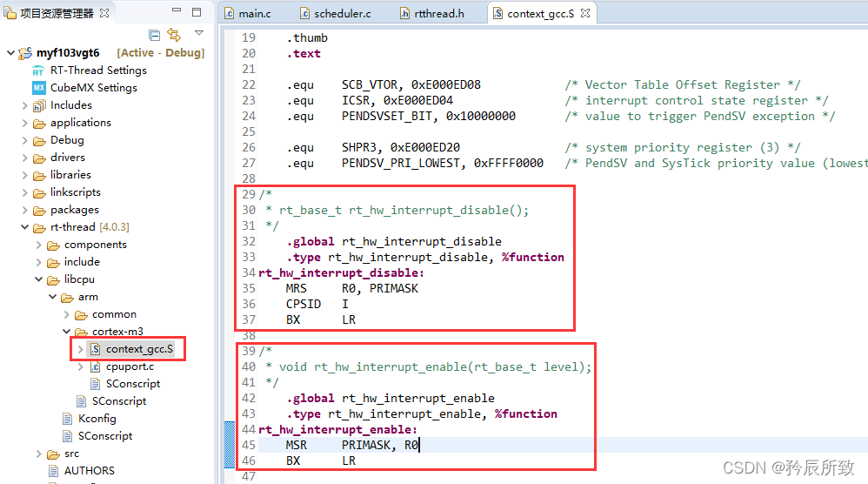Open RT-Thread Settings
This screenshot has height=484, width=868.
click(x=97, y=71)
